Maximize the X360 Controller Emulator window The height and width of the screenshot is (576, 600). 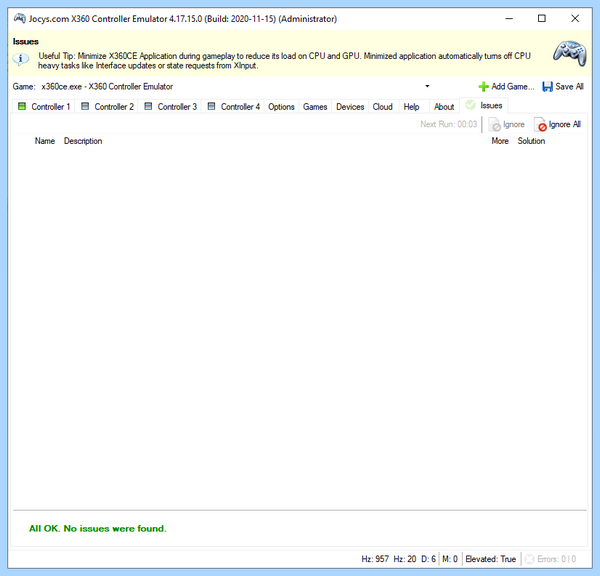[542, 18]
